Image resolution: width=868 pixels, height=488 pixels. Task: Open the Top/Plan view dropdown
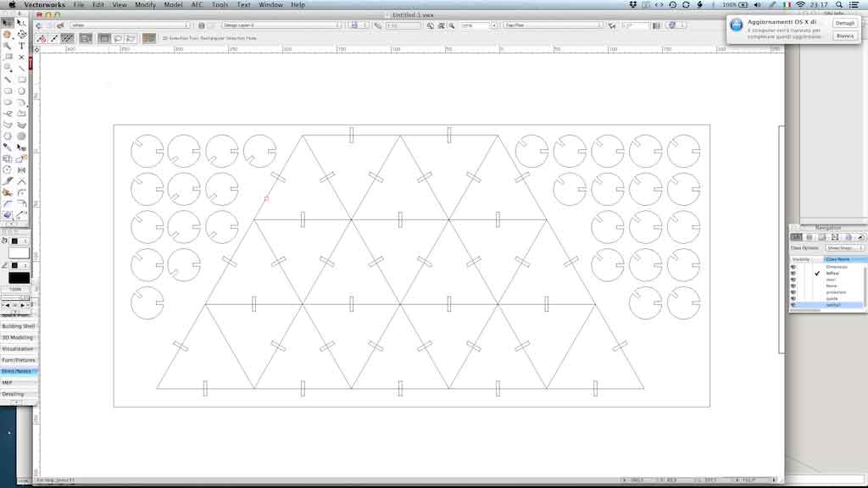pyautogui.click(x=553, y=25)
